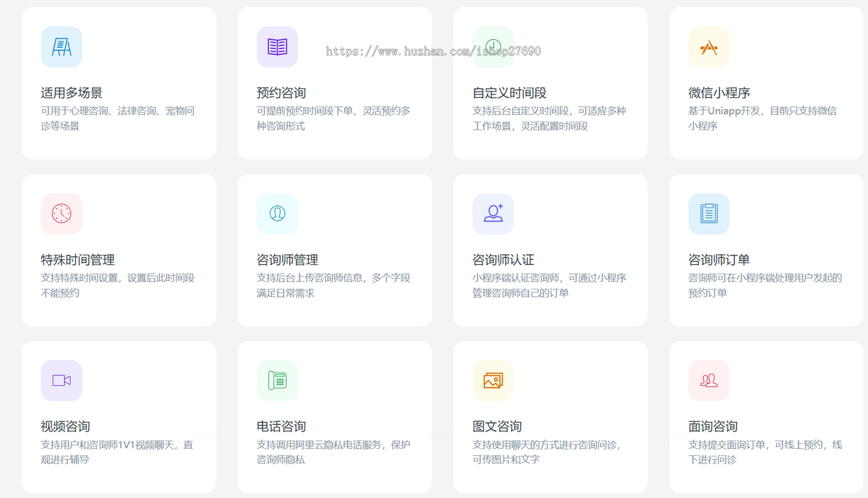This screenshot has width=868, height=498.
Task: Click the orange app-store icon above 微信小程序
Action: [709, 47]
